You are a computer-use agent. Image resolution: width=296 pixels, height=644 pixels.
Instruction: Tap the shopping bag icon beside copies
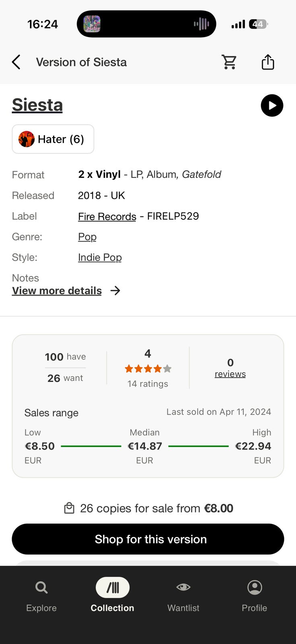point(69,508)
